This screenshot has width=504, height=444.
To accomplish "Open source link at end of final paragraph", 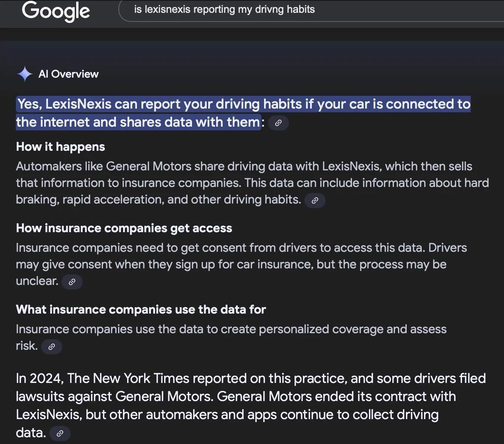I will click(60, 433).
